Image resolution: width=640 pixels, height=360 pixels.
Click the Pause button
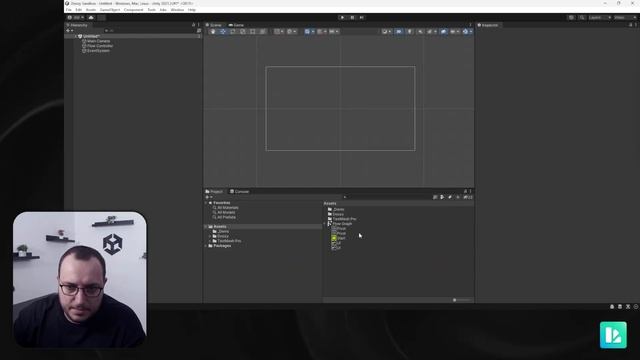coord(352,18)
